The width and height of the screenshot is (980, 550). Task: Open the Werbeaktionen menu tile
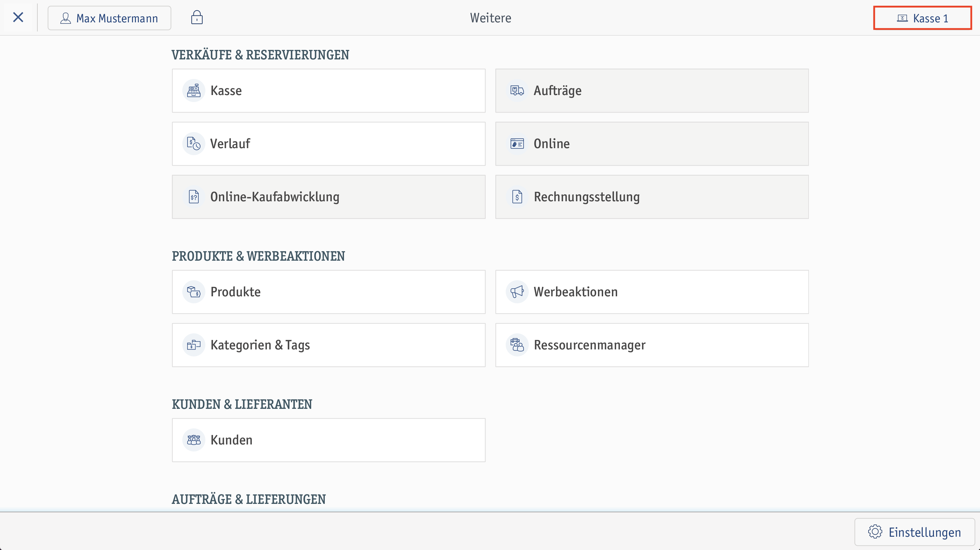pos(652,292)
